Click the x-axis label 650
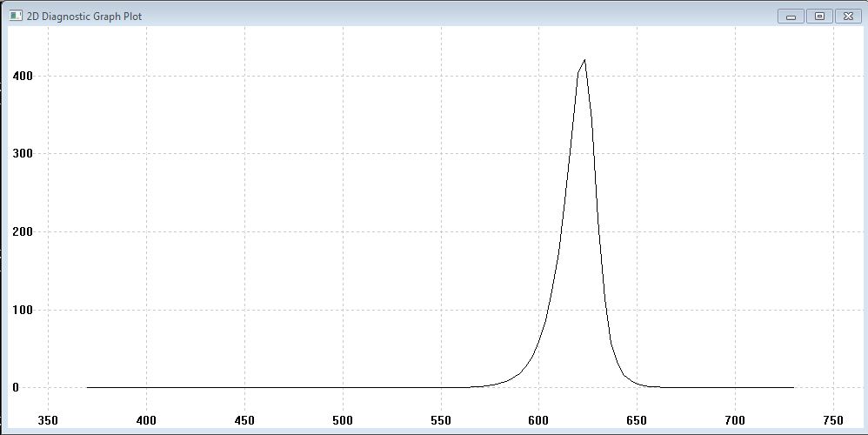 pos(637,420)
